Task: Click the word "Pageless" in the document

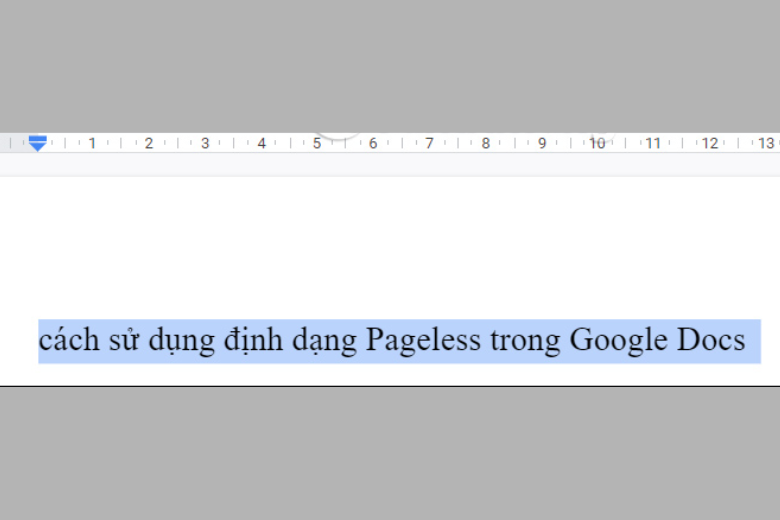Action: point(423,341)
